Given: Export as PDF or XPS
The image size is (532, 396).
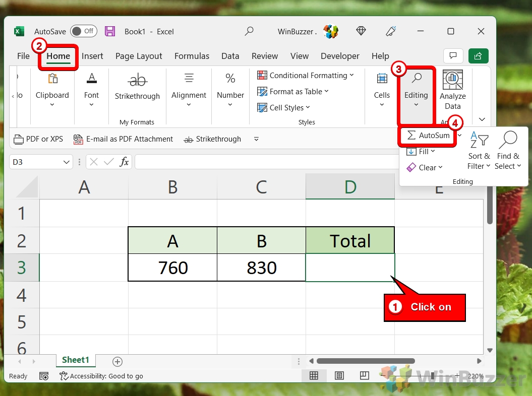Looking at the screenshot, I should [38, 139].
